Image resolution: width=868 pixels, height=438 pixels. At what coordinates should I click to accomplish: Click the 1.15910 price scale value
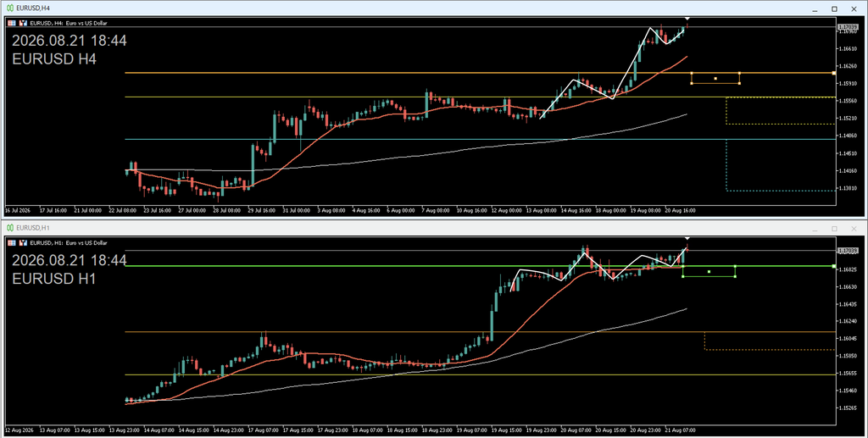point(848,84)
